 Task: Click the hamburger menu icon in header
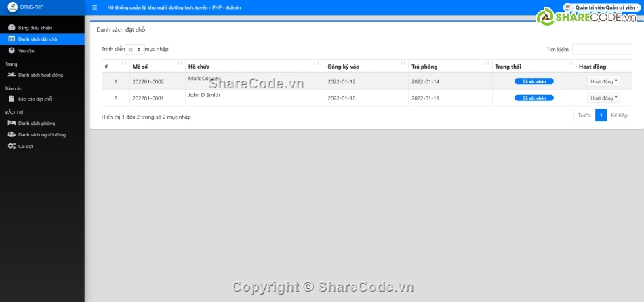94,7
